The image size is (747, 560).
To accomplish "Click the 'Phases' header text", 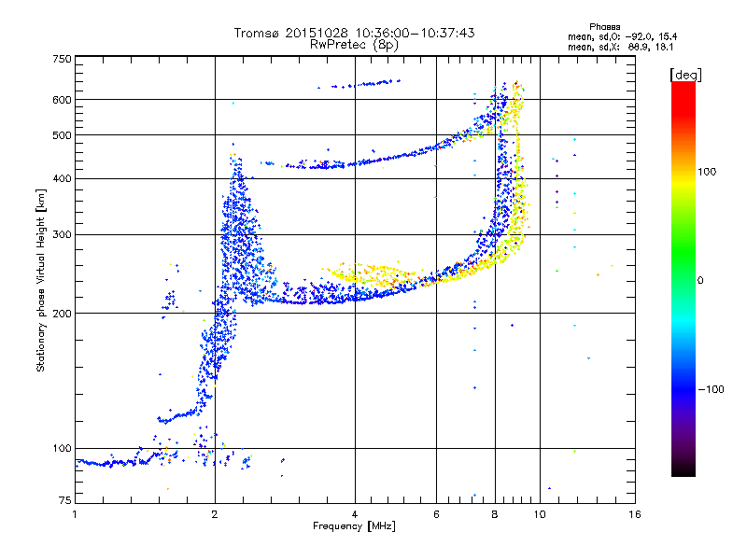I will (x=604, y=27).
